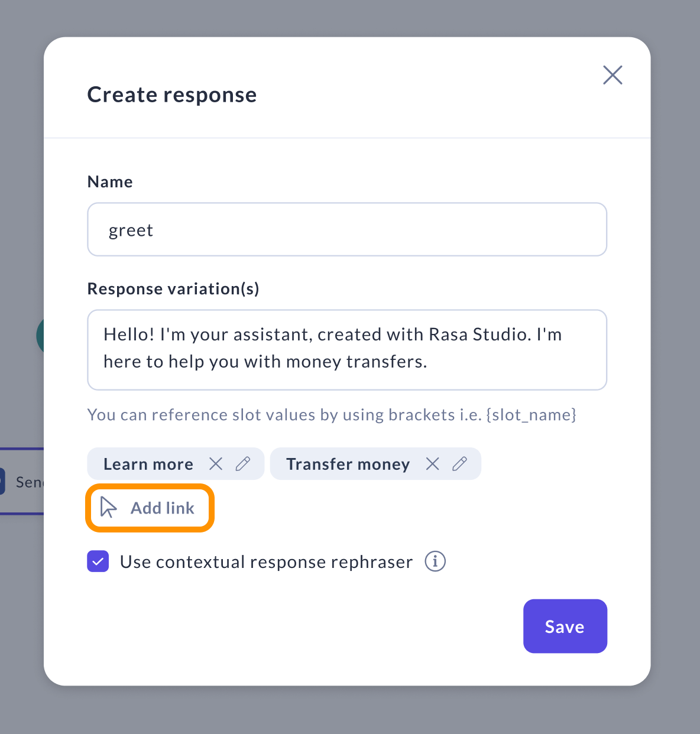Click the slot values hint text
Screen dimensions: 700x734
coord(332,415)
